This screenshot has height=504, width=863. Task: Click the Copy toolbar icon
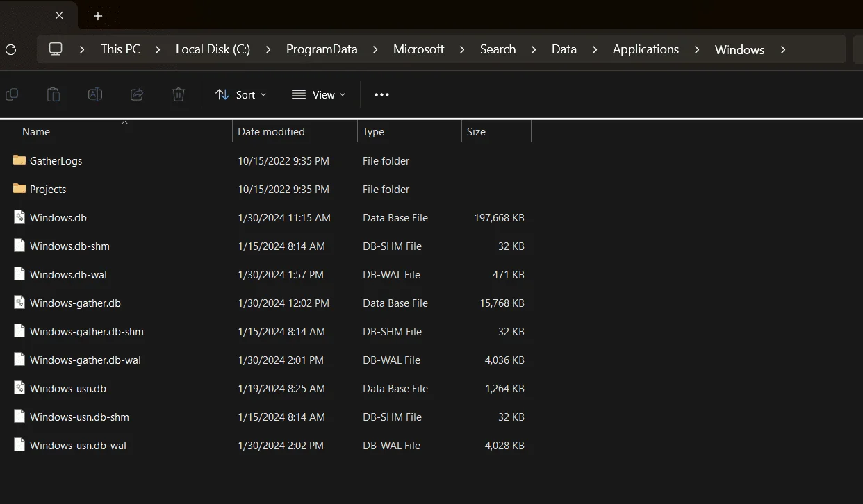(12, 94)
